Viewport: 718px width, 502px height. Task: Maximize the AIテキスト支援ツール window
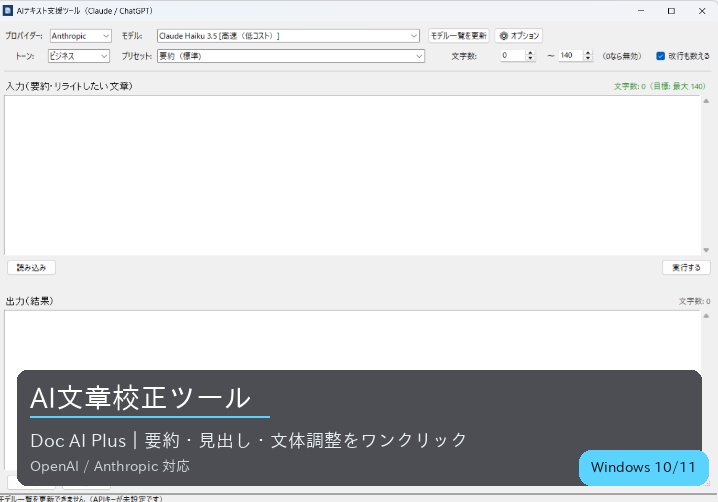[x=671, y=11]
